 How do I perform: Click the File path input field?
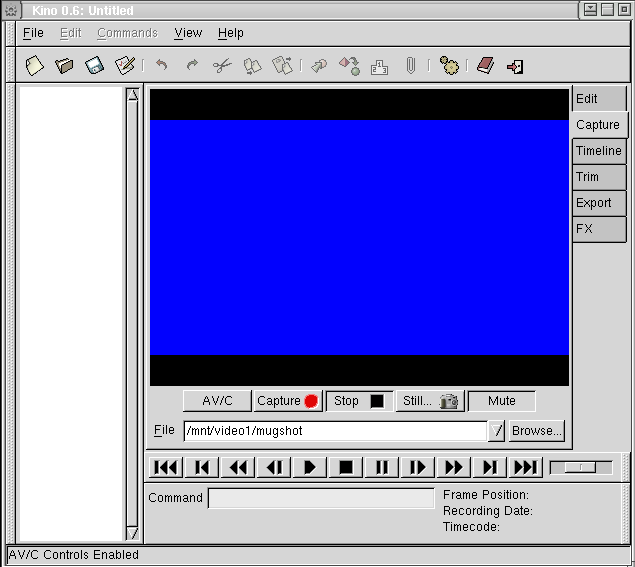click(x=335, y=431)
